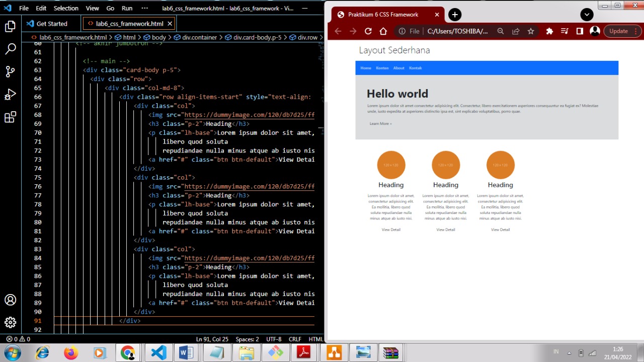
Task: Reload the Chrome page
Action: 368,31
